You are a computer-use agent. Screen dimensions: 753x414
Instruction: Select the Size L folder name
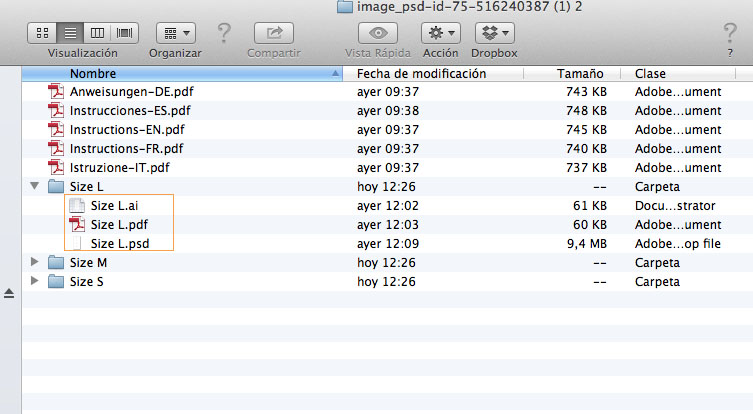click(86, 186)
